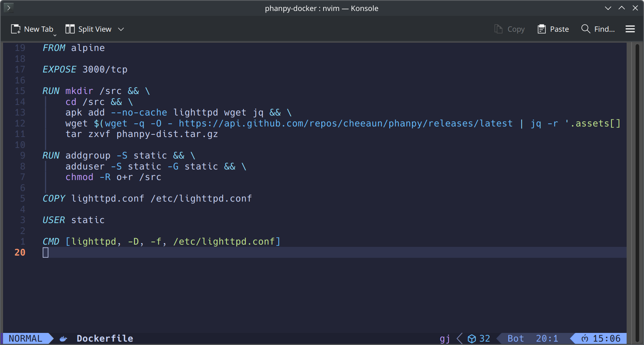Click the Docker whale icon in statusline

tap(63, 339)
